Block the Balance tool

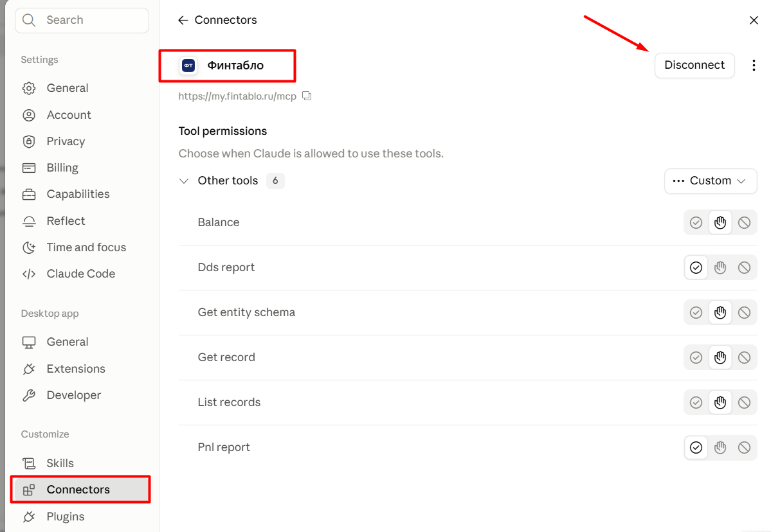[744, 222]
